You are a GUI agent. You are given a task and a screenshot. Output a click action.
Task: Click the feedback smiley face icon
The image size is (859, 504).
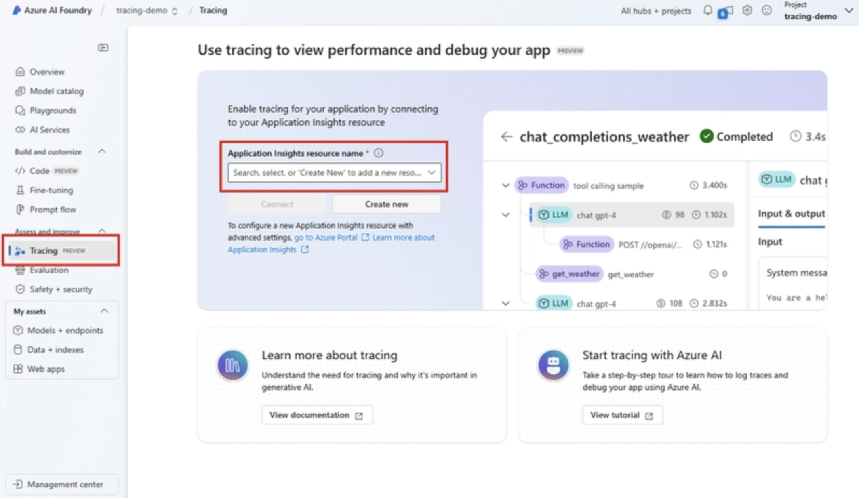click(x=766, y=10)
